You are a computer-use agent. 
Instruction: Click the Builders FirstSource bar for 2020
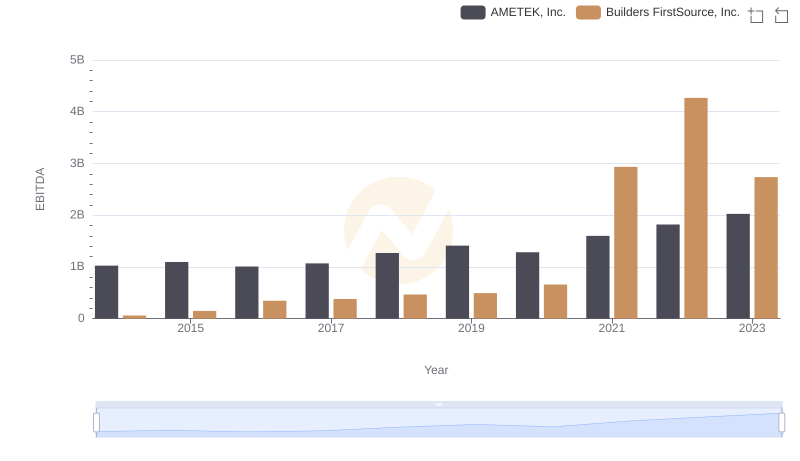[x=556, y=301]
